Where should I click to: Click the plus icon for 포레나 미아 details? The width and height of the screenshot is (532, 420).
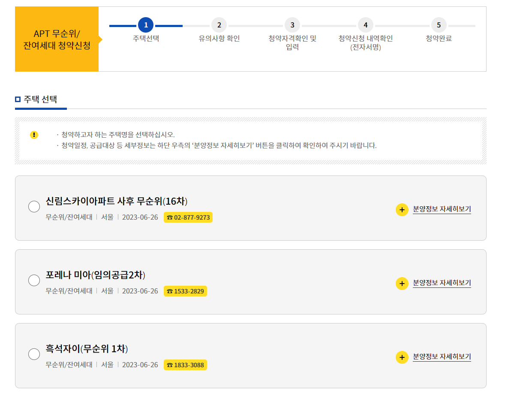point(402,284)
